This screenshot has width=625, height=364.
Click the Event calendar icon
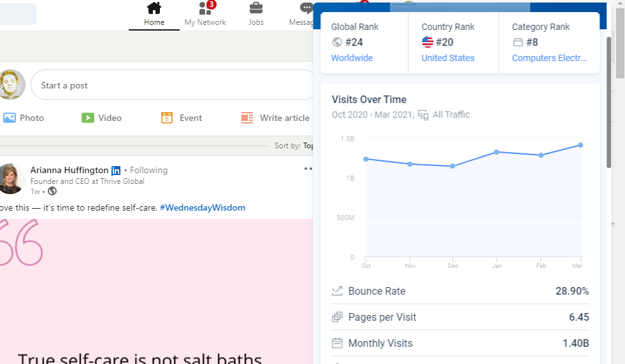pos(167,118)
